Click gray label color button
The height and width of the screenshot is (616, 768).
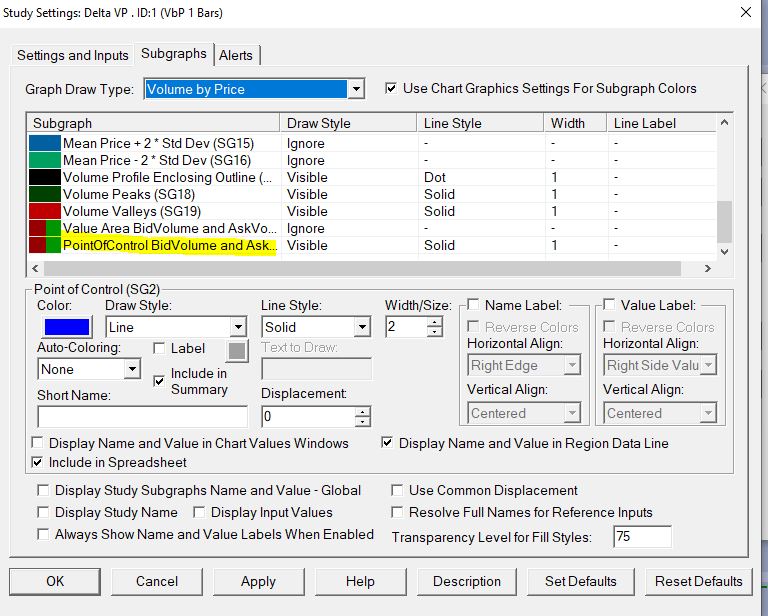(x=238, y=351)
